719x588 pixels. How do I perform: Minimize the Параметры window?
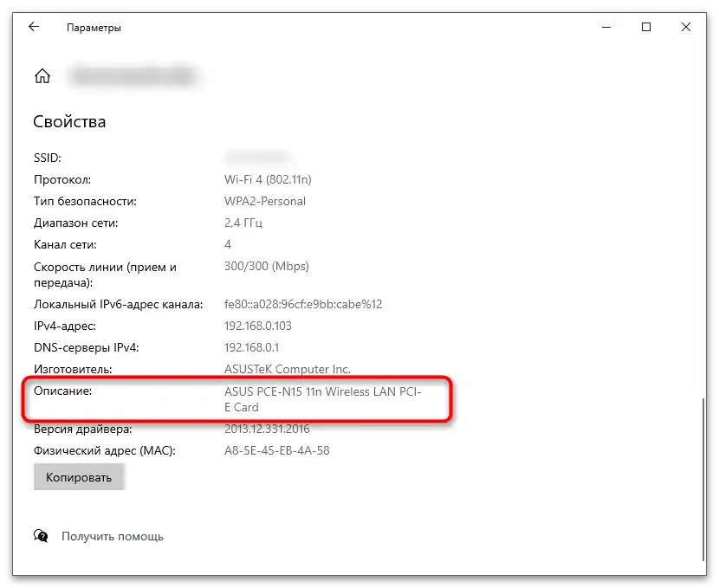tap(606, 27)
